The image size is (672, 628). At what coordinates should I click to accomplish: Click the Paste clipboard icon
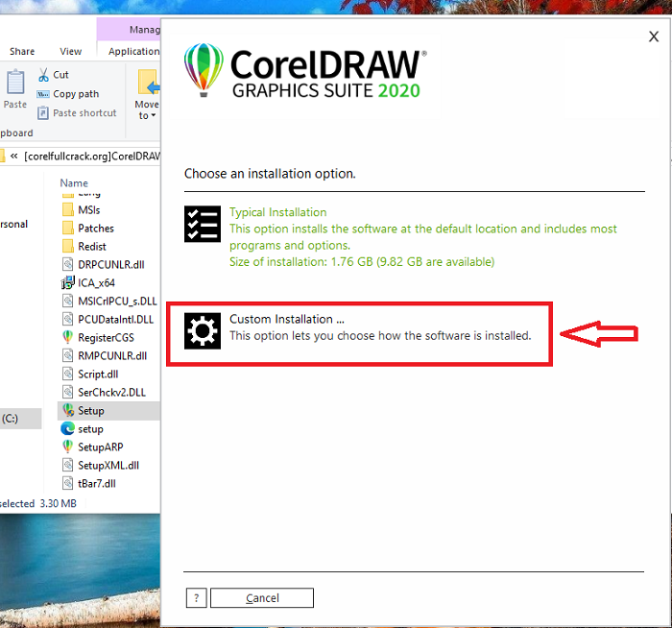click(x=15, y=84)
